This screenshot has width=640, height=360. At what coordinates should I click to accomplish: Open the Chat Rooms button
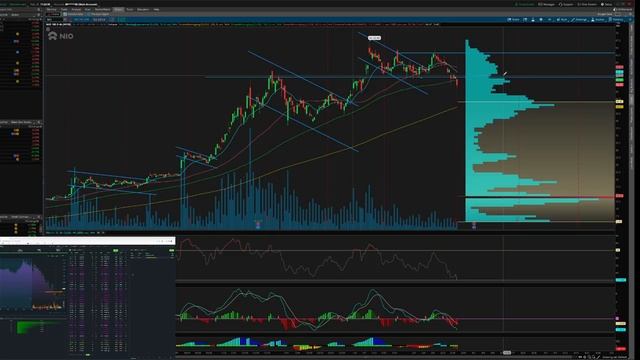coord(587,4)
